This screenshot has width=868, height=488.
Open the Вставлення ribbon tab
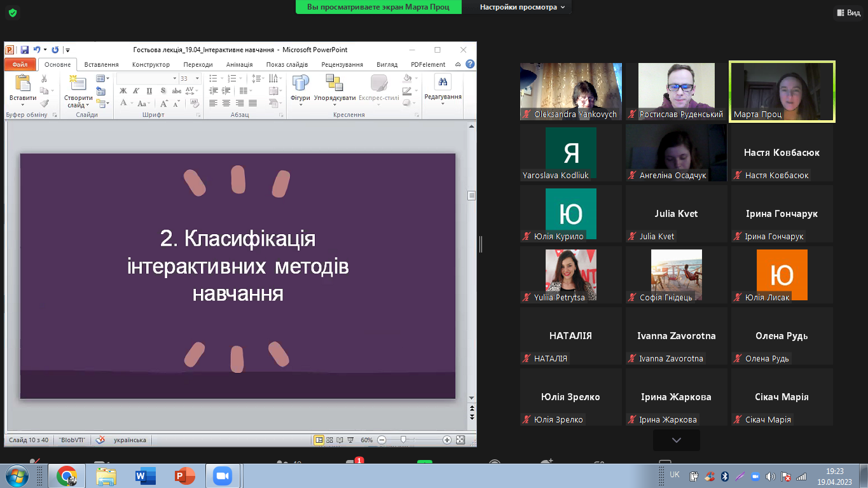(x=101, y=64)
